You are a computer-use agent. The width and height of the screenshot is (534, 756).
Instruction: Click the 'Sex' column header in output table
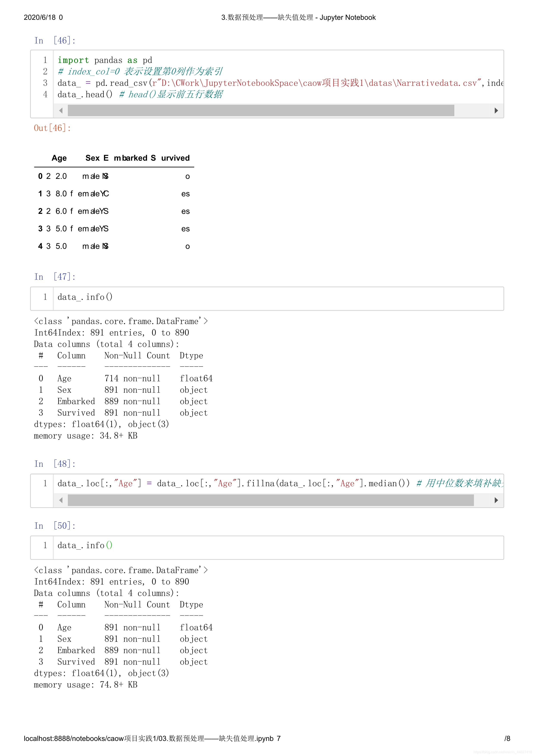tap(92, 158)
